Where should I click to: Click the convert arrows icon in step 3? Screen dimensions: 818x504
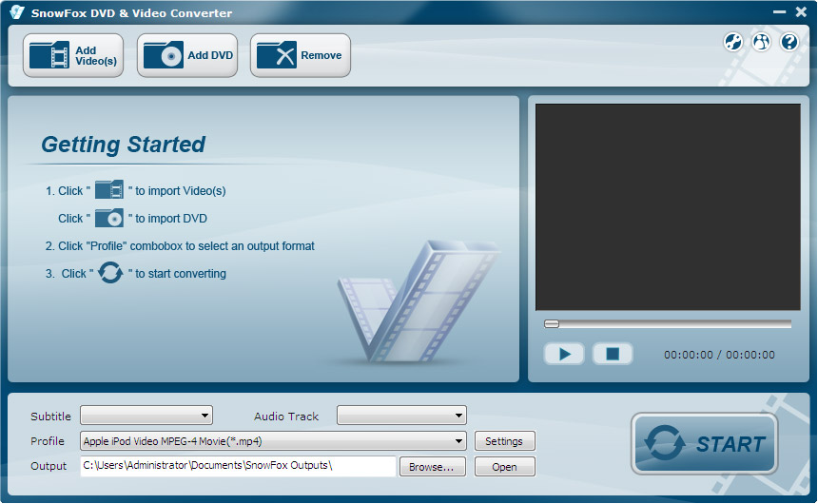tap(110, 272)
